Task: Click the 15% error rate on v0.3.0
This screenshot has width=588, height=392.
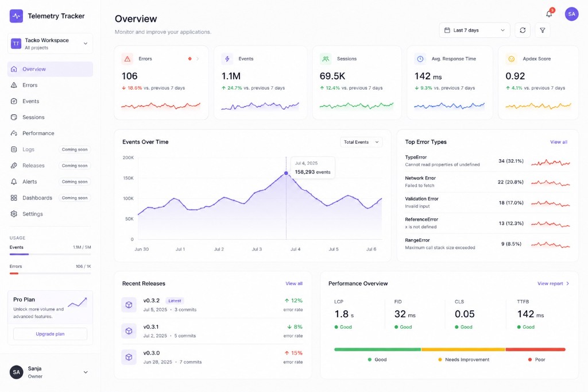Action: click(293, 353)
